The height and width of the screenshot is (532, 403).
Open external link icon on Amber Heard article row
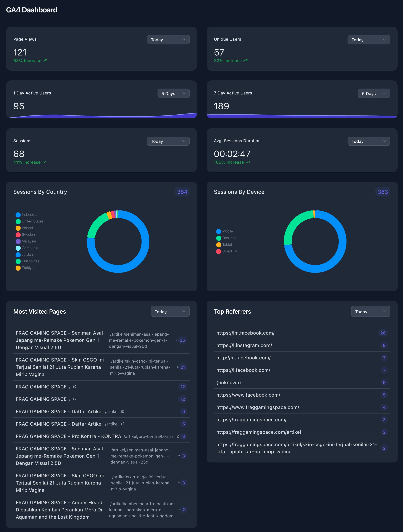[179, 509]
